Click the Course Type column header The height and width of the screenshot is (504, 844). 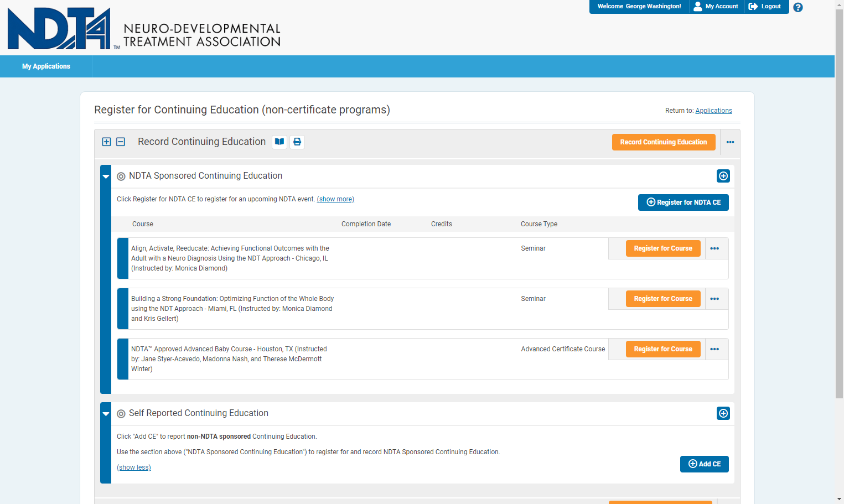click(x=539, y=224)
